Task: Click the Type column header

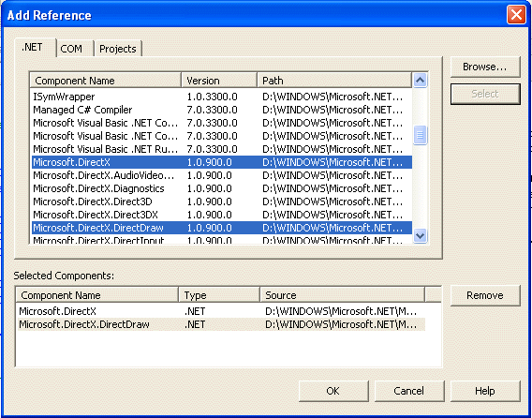Action: [x=219, y=294]
